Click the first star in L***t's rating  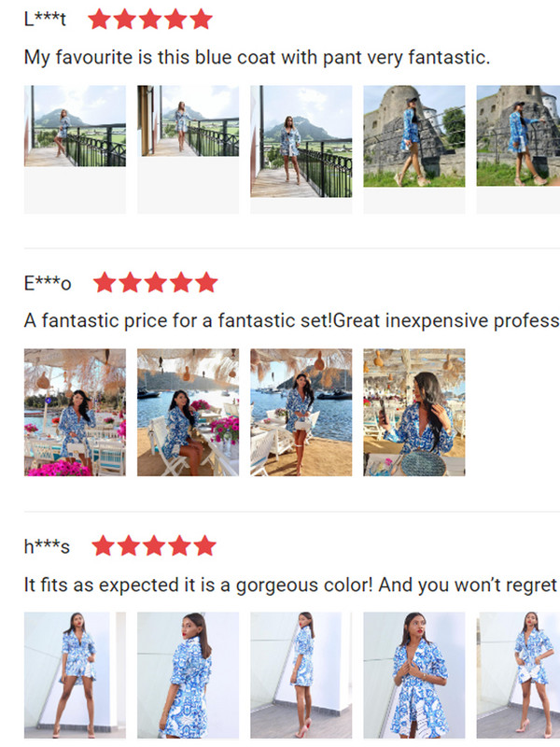point(99,20)
